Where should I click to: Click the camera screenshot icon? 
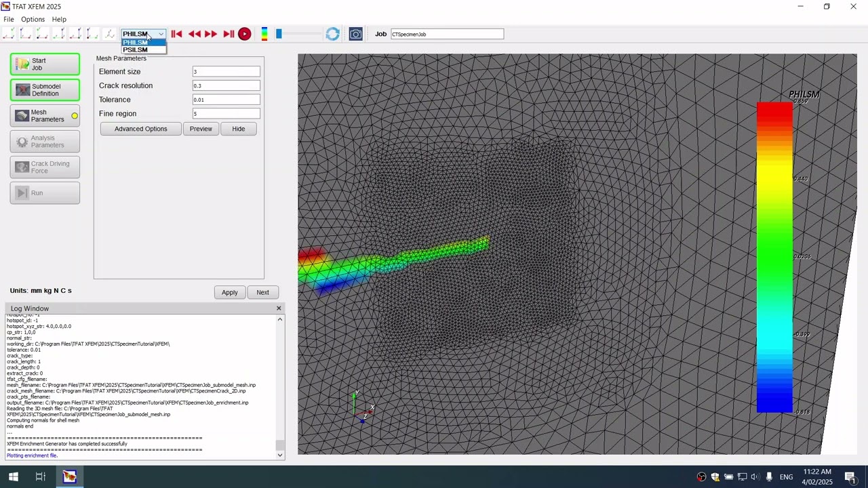[355, 34]
